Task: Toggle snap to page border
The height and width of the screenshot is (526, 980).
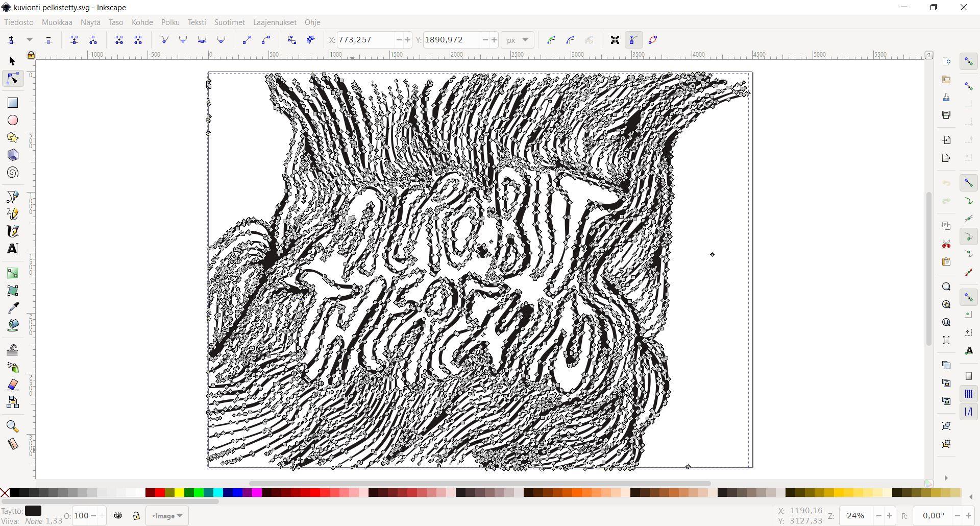Action: pyautogui.click(x=968, y=376)
